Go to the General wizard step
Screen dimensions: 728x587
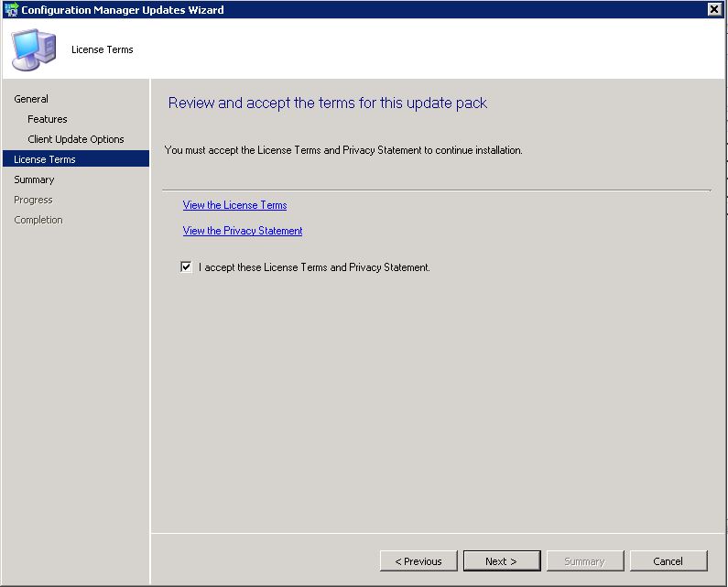point(31,99)
